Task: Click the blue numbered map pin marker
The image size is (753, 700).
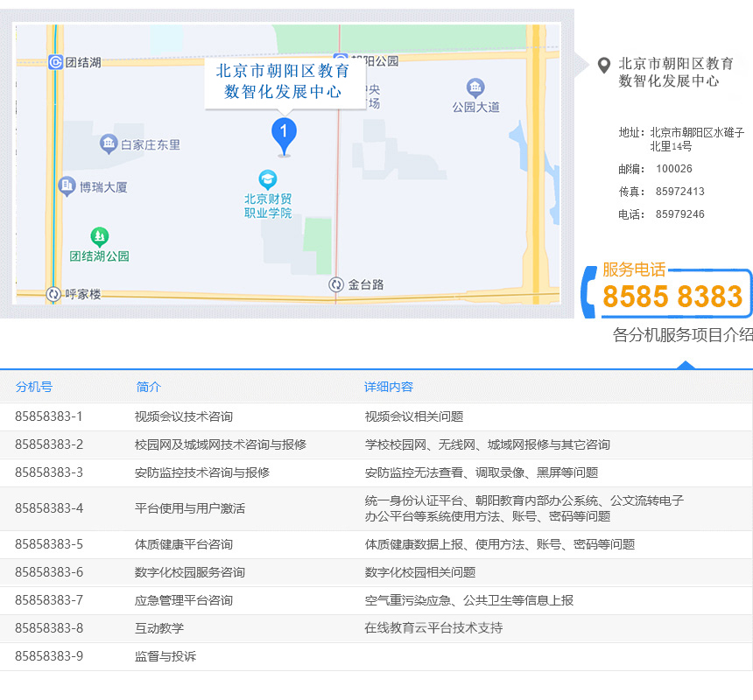Action: [x=283, y=134]
